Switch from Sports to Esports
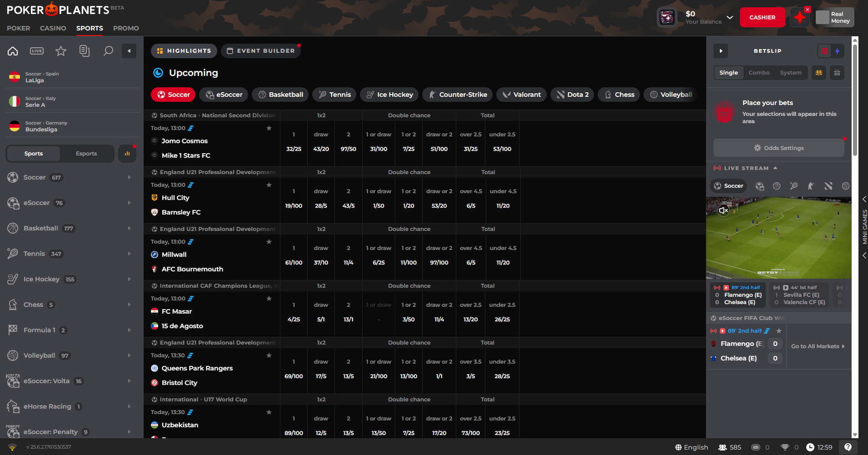 tap(86, 153)
